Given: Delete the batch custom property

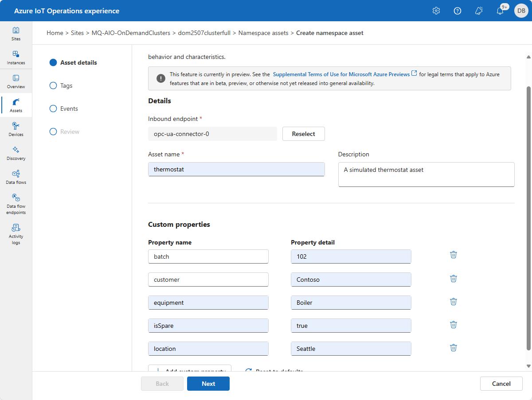Looking at the screenshot, I should click(x=454, y=255).
